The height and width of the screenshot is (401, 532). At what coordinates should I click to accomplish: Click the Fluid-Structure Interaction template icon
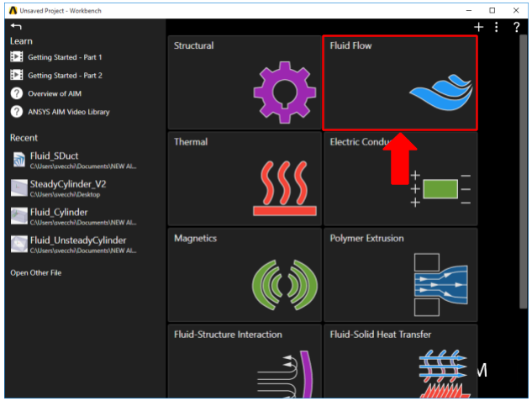[285, 374]
